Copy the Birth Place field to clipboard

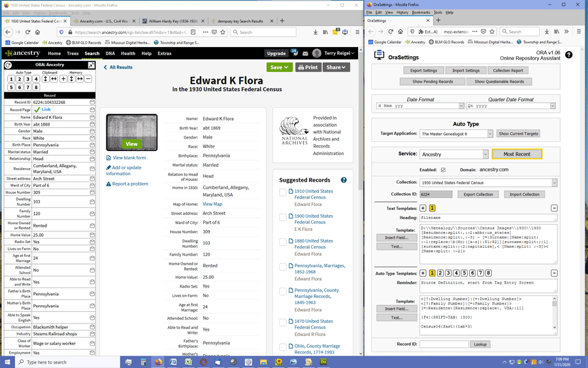(92, 145)
